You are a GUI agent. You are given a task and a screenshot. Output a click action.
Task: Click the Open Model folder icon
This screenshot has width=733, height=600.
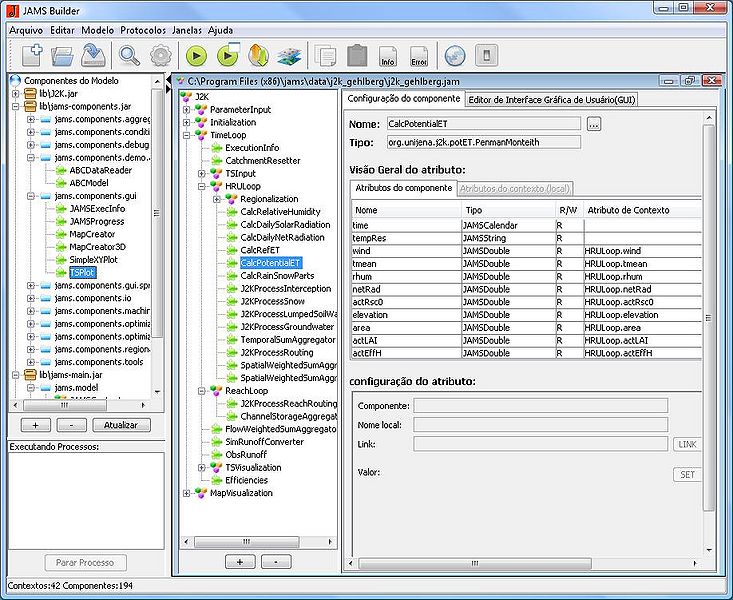[63, 55]
